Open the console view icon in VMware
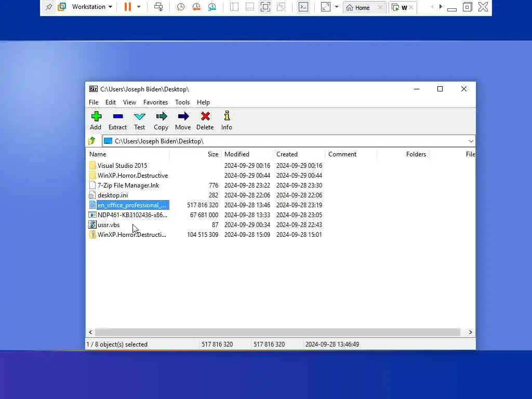 [x=303, y=7]
